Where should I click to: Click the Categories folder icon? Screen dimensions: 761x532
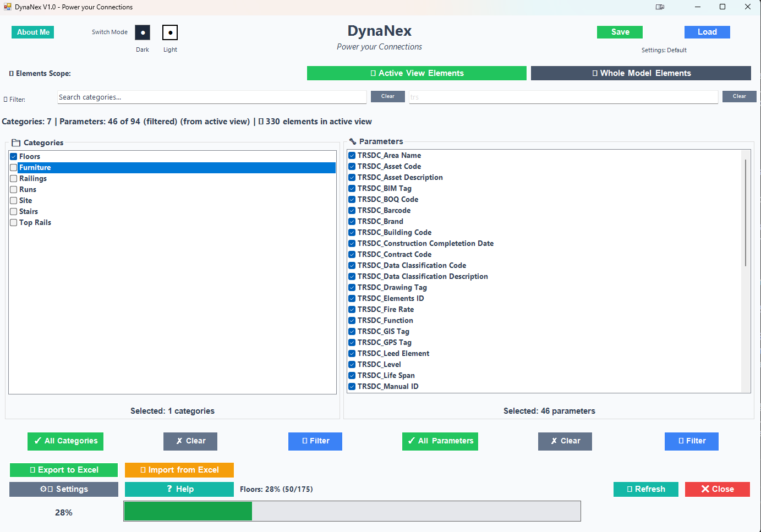pyautogui.click(x=15, y=142)
